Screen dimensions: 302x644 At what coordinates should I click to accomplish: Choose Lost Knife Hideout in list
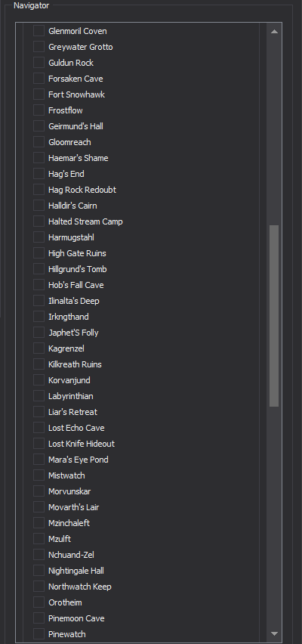coord(82,444)
